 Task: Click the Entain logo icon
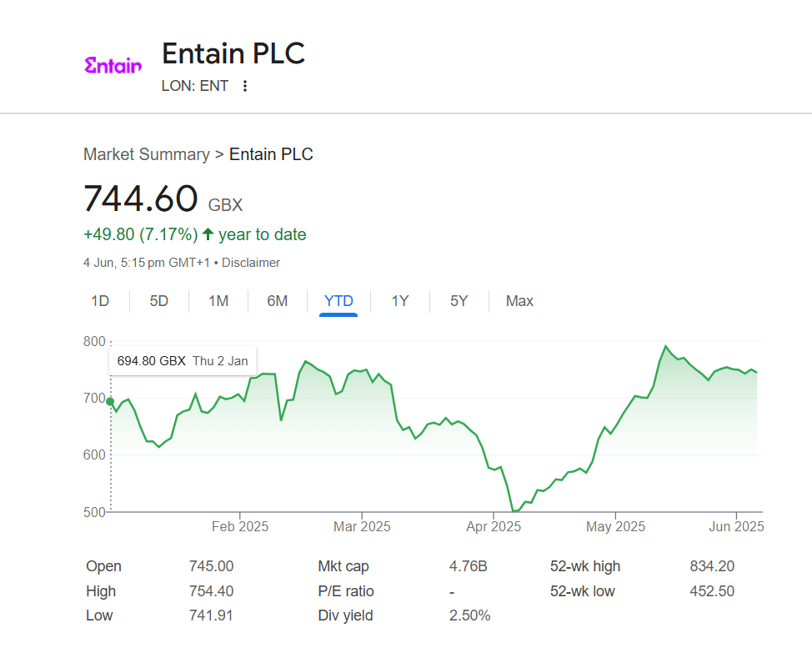coord(113,66)
